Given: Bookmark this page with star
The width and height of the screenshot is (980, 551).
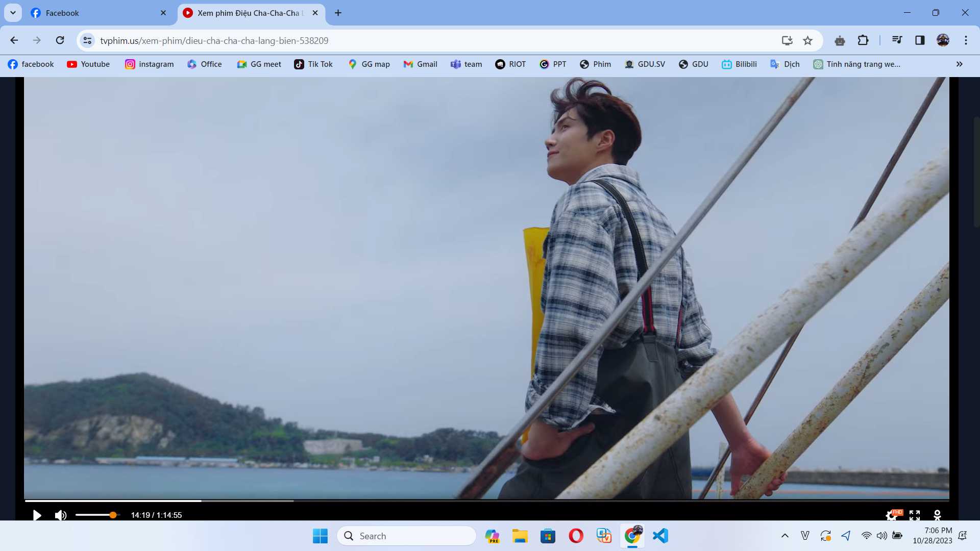Looking at the screenshot, I should 807,40.
